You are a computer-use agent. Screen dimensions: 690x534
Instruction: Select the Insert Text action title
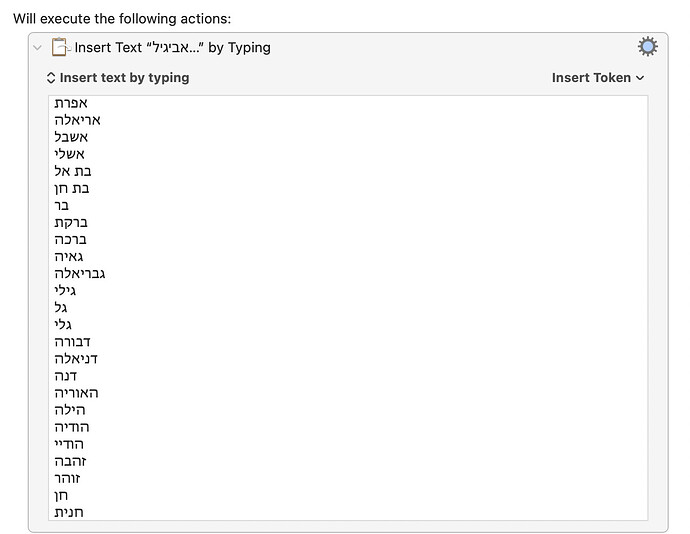tap(172, 48)
